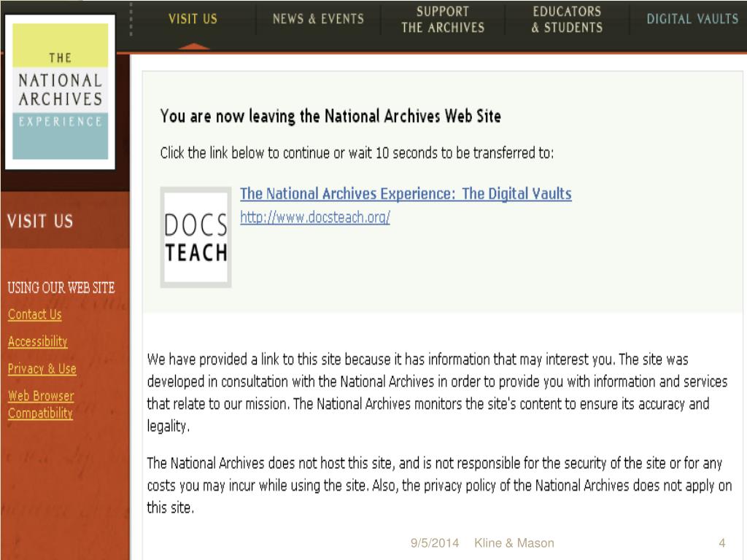Open the Contact Us sidebar link

(35, 314)
